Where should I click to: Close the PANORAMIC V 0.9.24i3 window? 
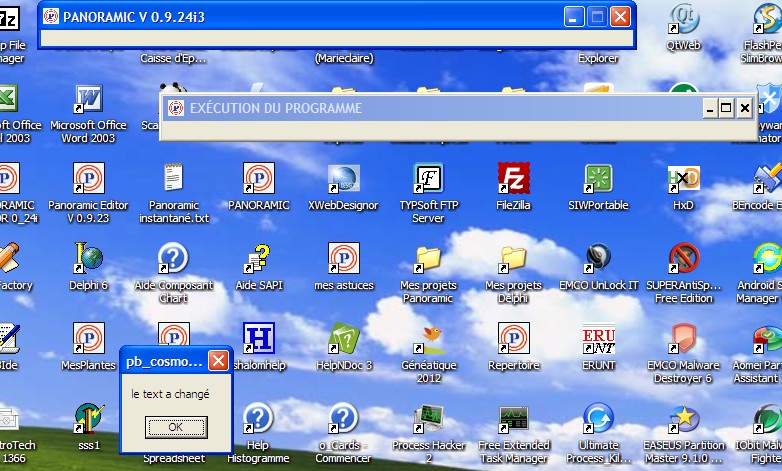tap(620, 17)
